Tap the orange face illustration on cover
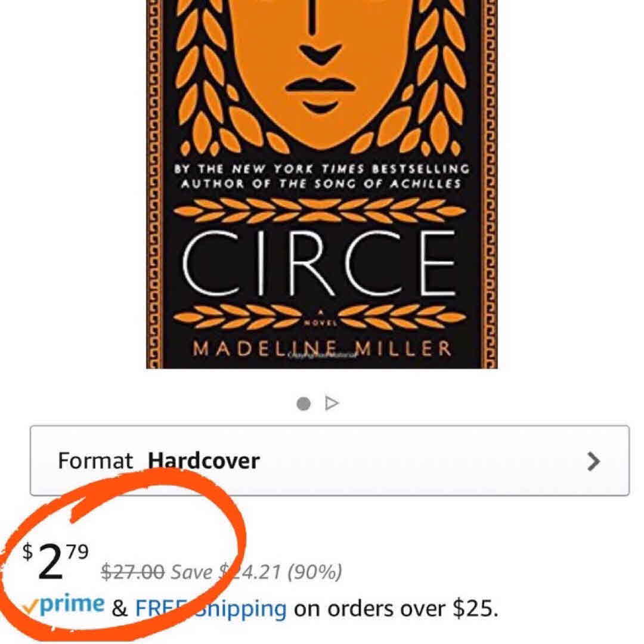Viewport: 644px width, 644px height. click(x=322, y=66)
